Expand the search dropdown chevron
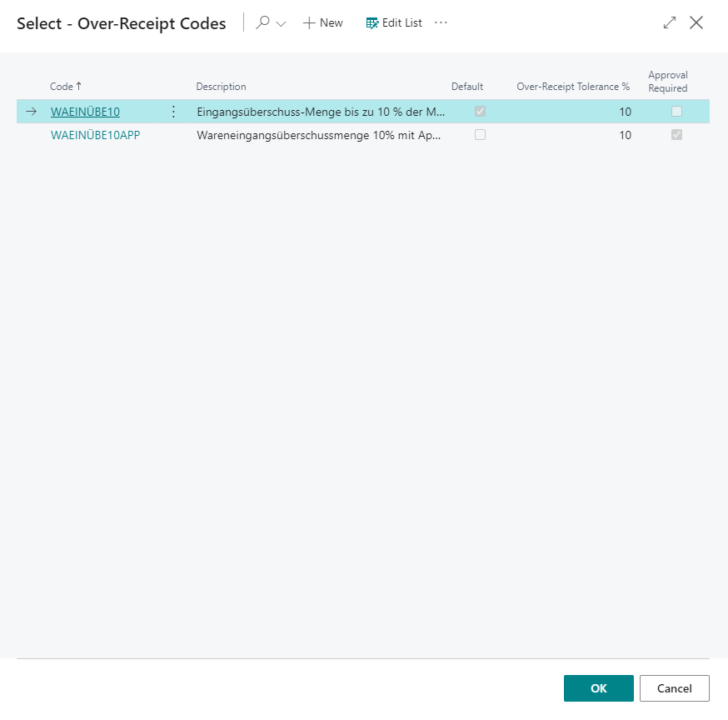The height and width of the screenshot is (720, 728). 281,24
